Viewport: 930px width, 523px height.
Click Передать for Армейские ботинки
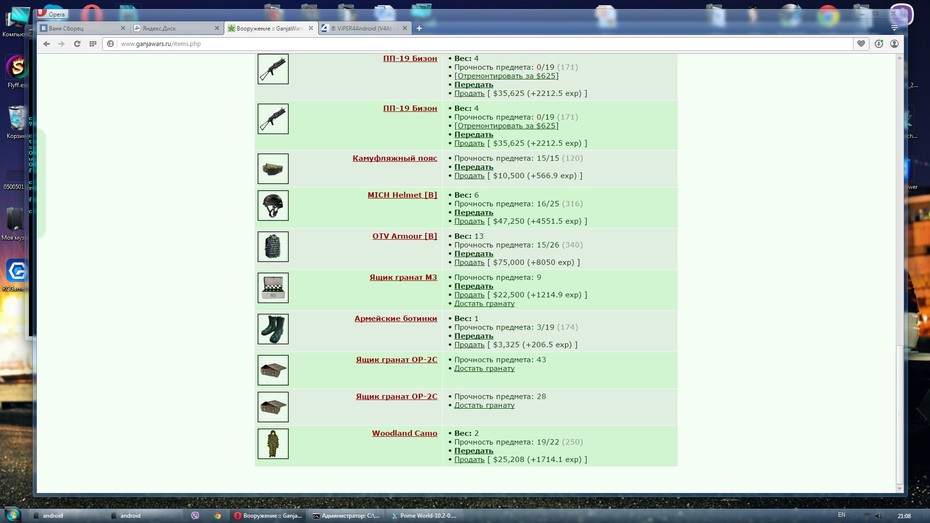click(473, 336)
